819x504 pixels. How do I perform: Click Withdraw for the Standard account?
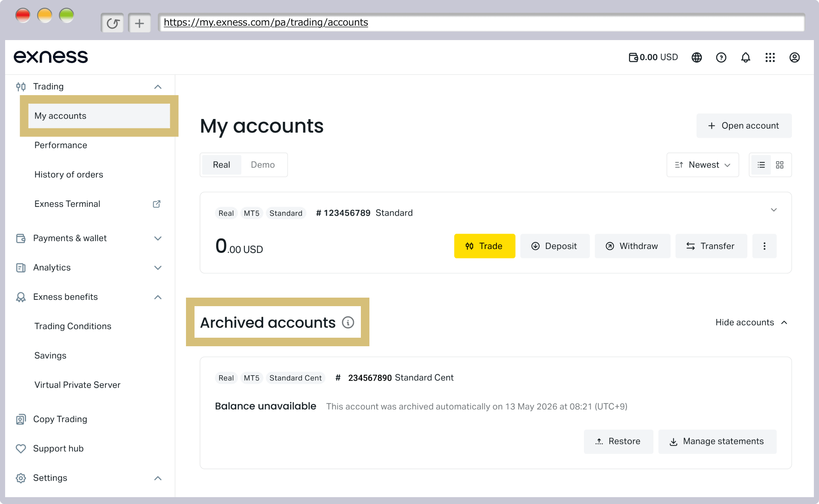click(x=632, y=246)
